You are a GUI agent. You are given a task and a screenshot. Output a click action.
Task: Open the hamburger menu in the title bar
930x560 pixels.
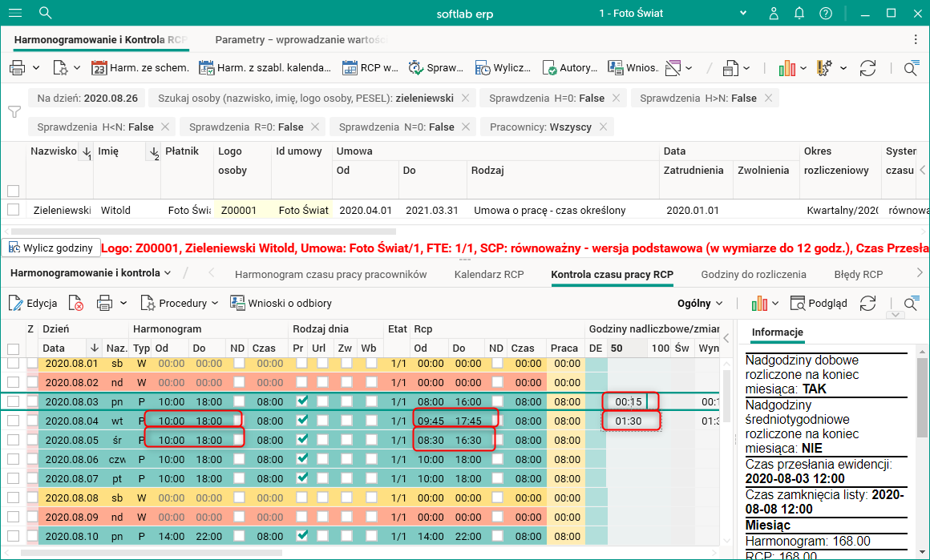click(16, 13)
